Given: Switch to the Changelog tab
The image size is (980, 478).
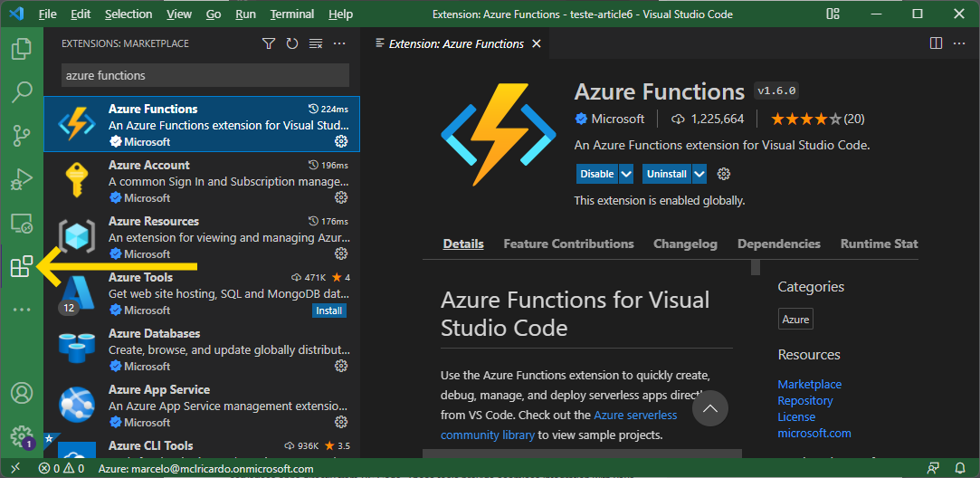Looking at the screenshot, I should tap(685, 244).
